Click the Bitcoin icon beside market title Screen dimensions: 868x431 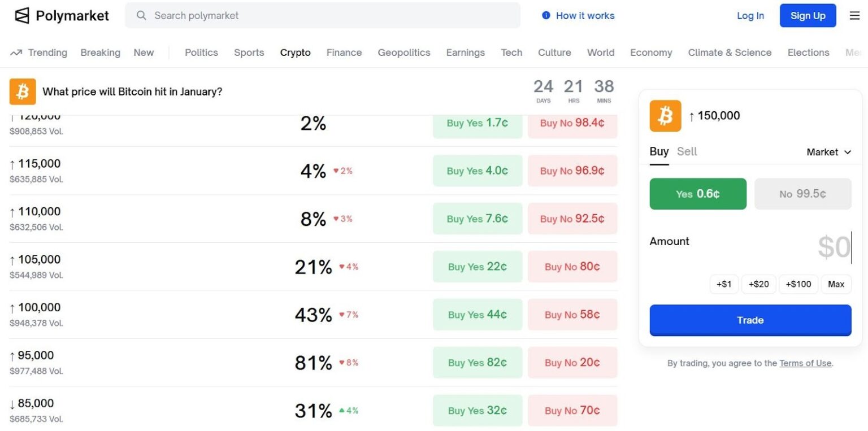pyautogui.click(x=23, y=92)
